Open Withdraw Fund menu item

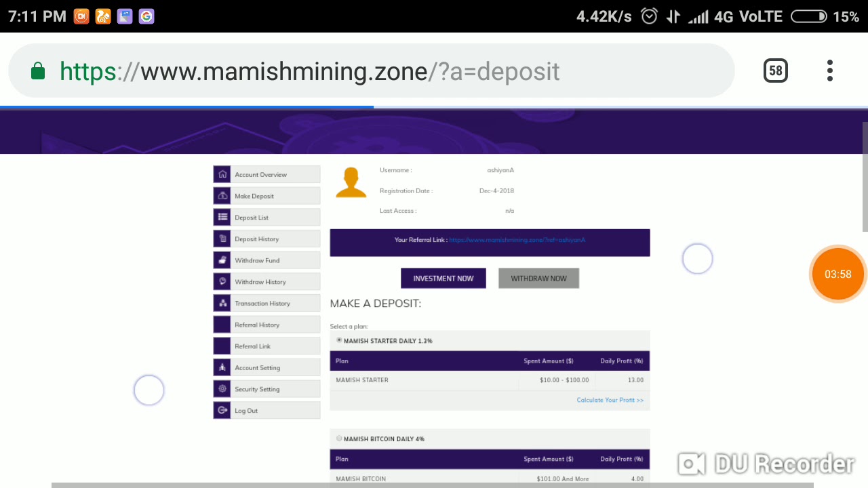click(267, 260)
